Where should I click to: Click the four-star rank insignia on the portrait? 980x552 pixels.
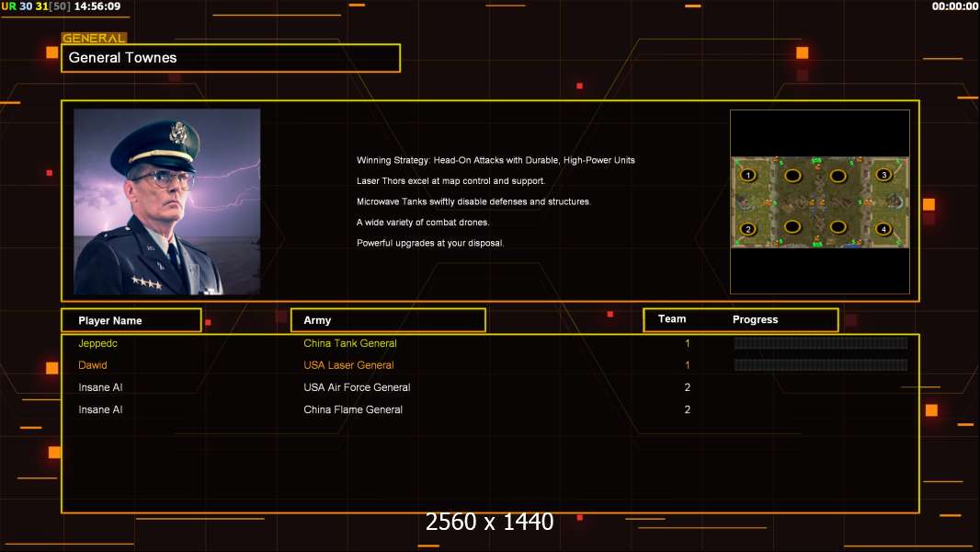(x=147, y=282)
